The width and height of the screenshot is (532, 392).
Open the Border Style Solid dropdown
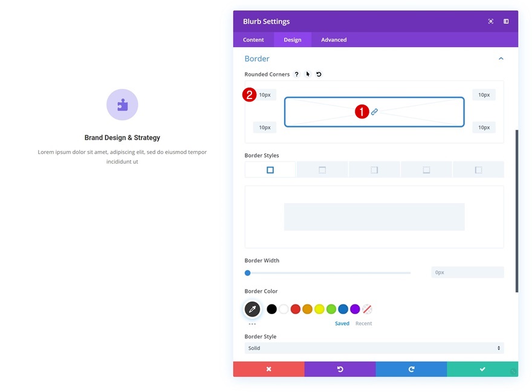374,348
